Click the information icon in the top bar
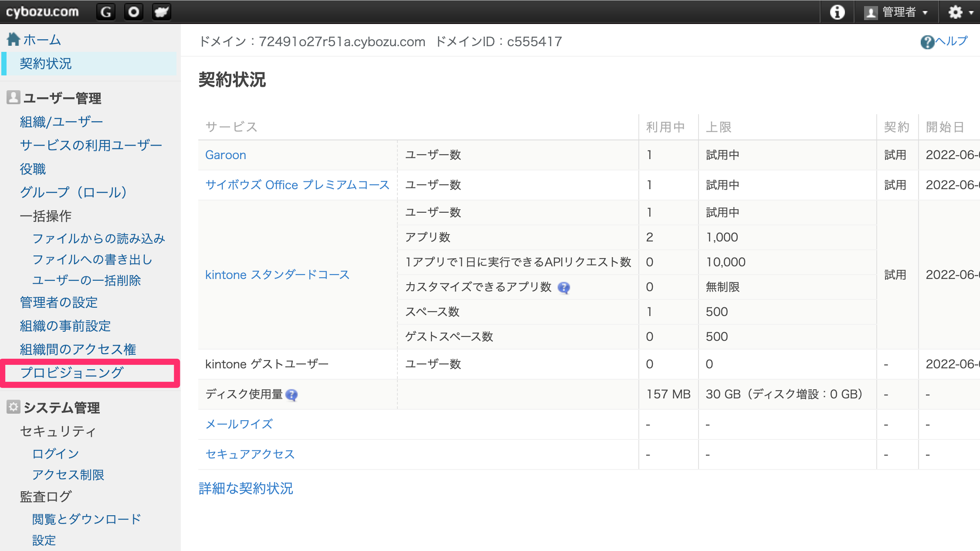980x551 pixels. click(837, 12)
